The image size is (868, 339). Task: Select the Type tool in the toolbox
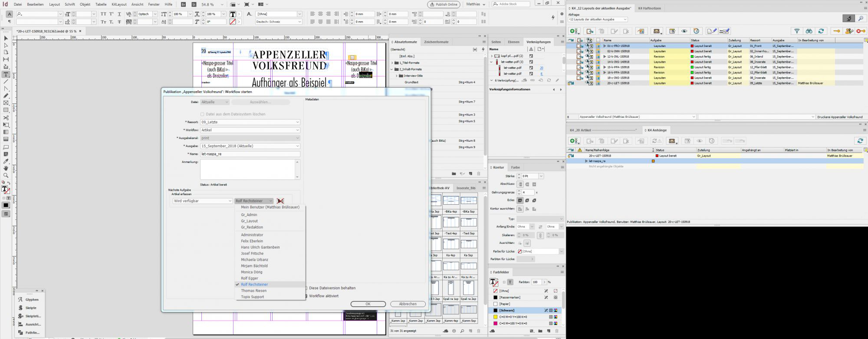(6, 74)
